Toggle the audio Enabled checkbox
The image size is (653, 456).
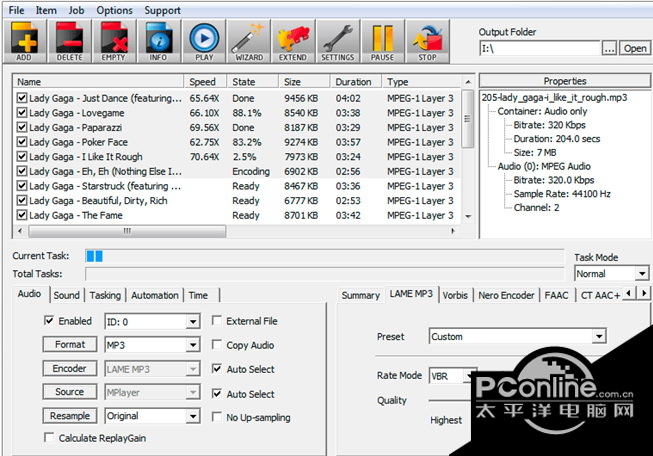coord(49,320)
